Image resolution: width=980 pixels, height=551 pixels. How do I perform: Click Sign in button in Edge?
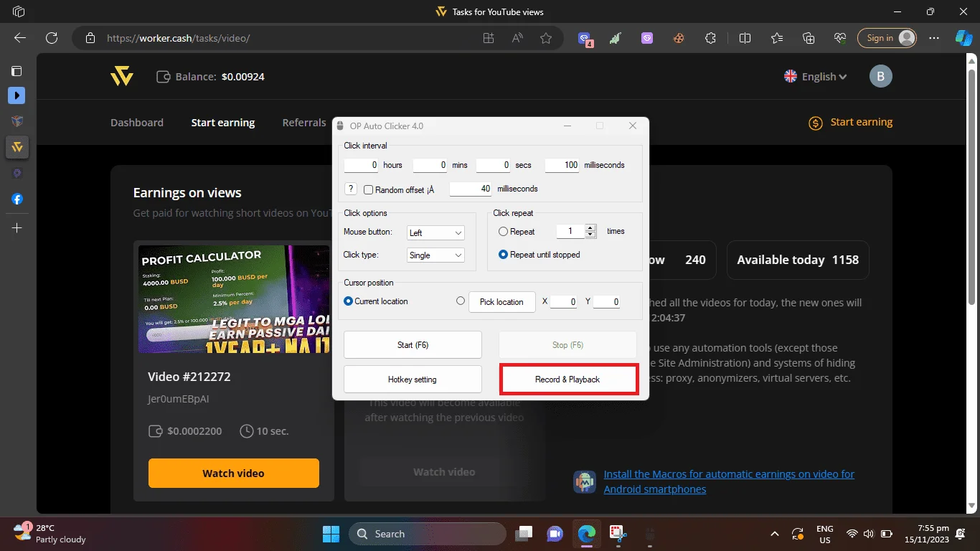[x=887, y=38]
